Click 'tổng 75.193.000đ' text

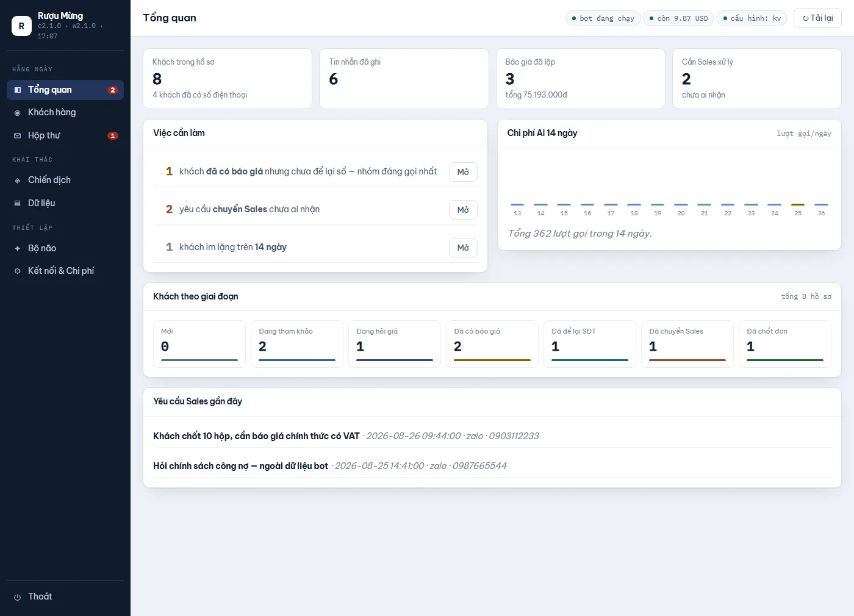[536, 95]
